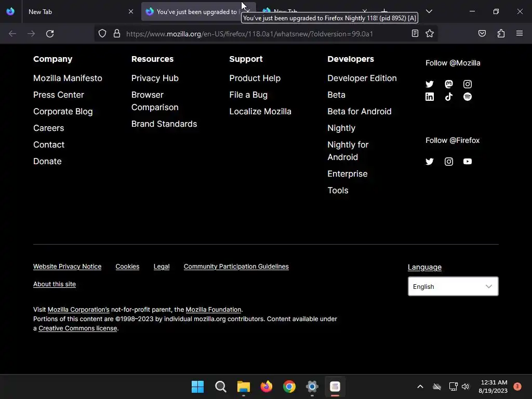Viewport: 532px width, 399px height.
Task: Click File a Bug
Action: 248,95
